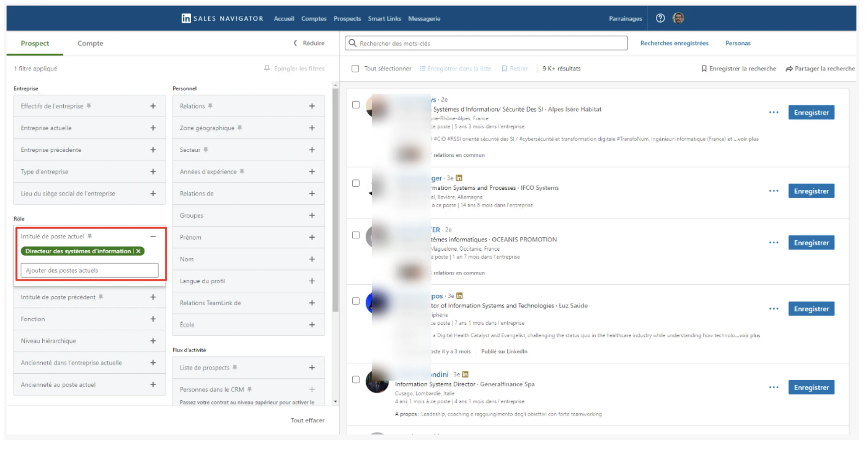
Task: Open the Comptes menu in navigation bar
Action: click(314, 18)
